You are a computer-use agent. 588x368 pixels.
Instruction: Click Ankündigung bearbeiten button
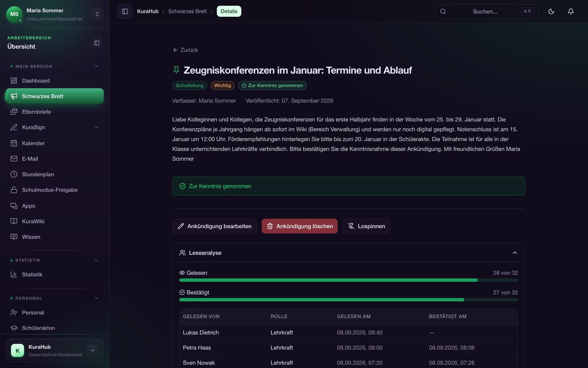pyautogui.click(x=215, y=226)
